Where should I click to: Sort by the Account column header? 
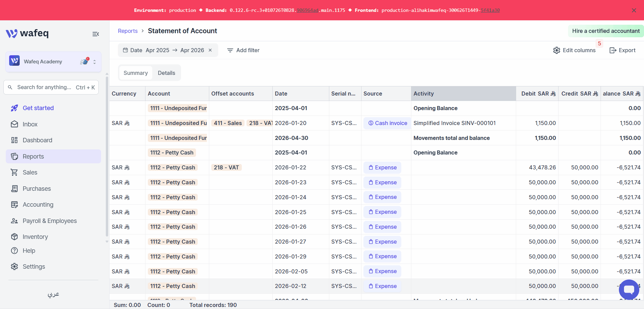click(177, 94)
